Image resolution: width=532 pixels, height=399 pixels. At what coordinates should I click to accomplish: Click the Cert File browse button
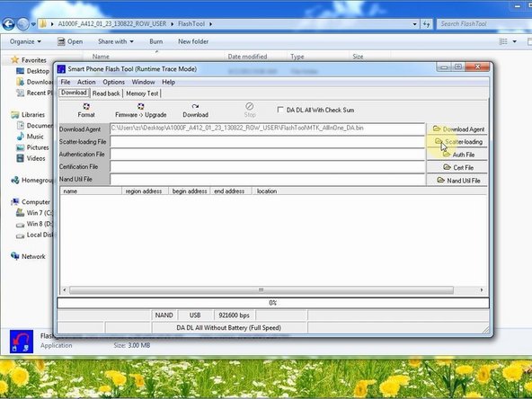tap(457, 167)
